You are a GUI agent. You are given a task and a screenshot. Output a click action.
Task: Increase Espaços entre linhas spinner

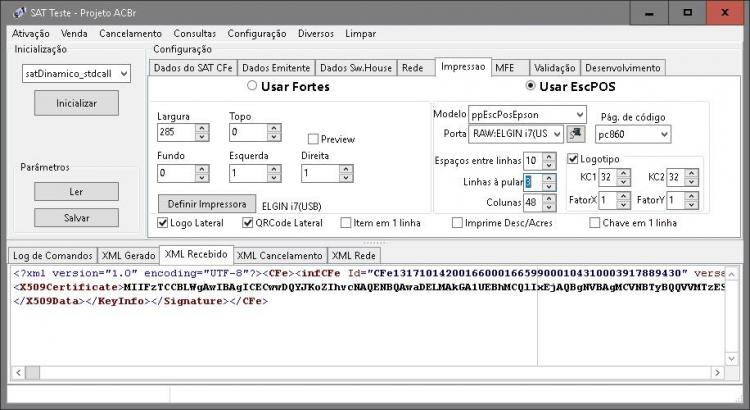549,156
